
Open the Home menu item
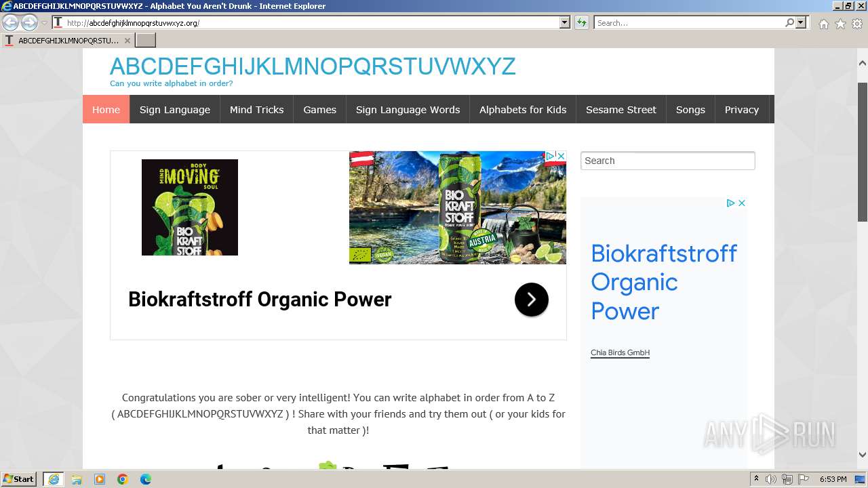pos(106,110)
